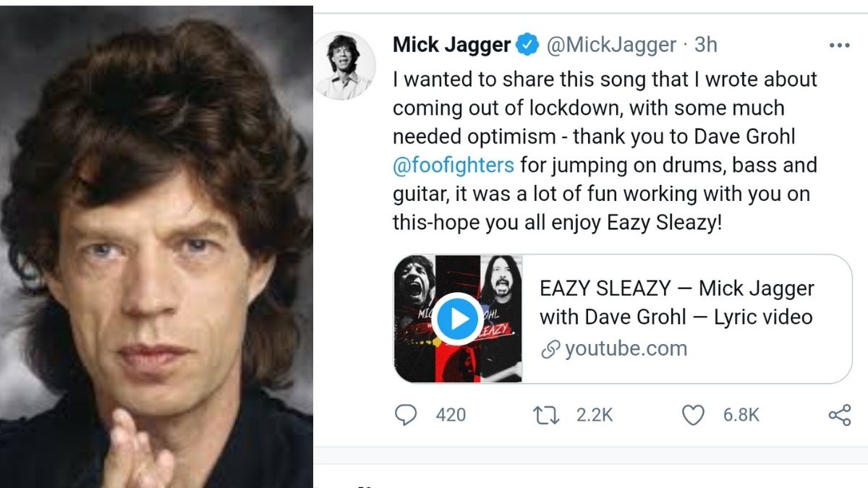Click the 420 replies count

point(451,415)
